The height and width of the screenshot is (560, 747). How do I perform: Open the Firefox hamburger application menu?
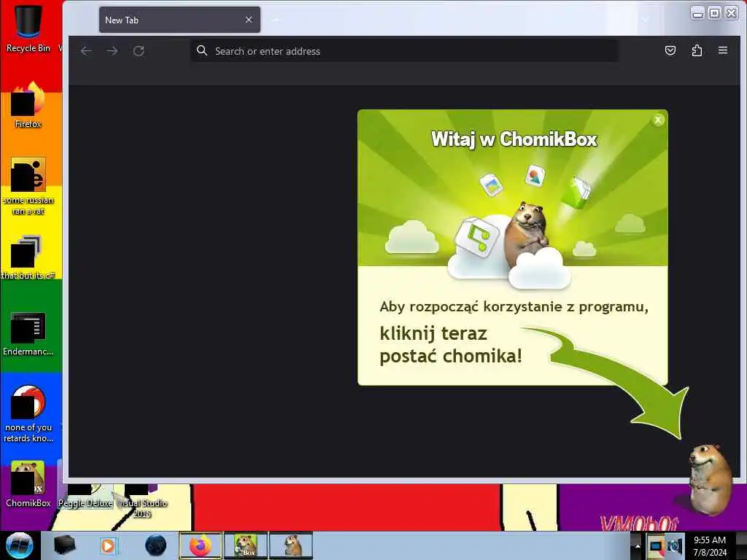[723, 50]
